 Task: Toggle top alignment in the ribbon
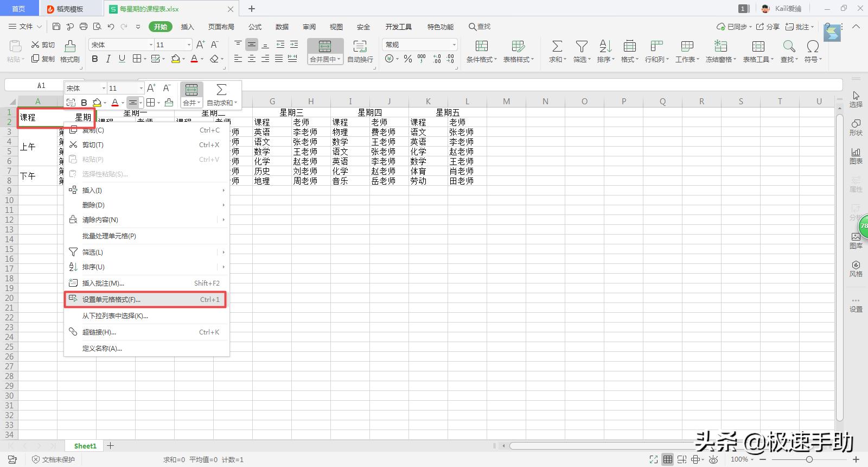[238, 45]
